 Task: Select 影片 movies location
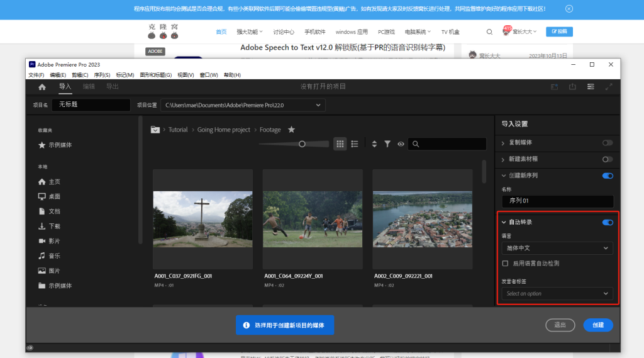coord(49,241)
